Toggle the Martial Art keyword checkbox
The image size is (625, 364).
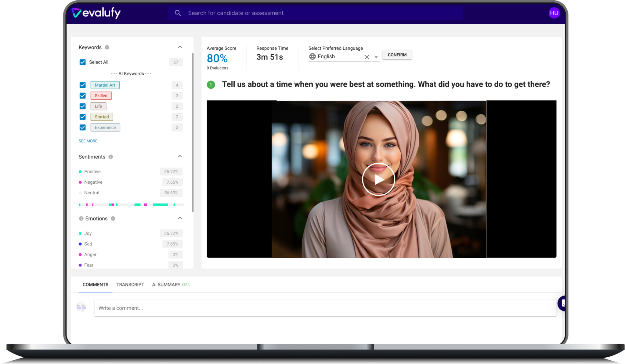(x=82, y=85)
